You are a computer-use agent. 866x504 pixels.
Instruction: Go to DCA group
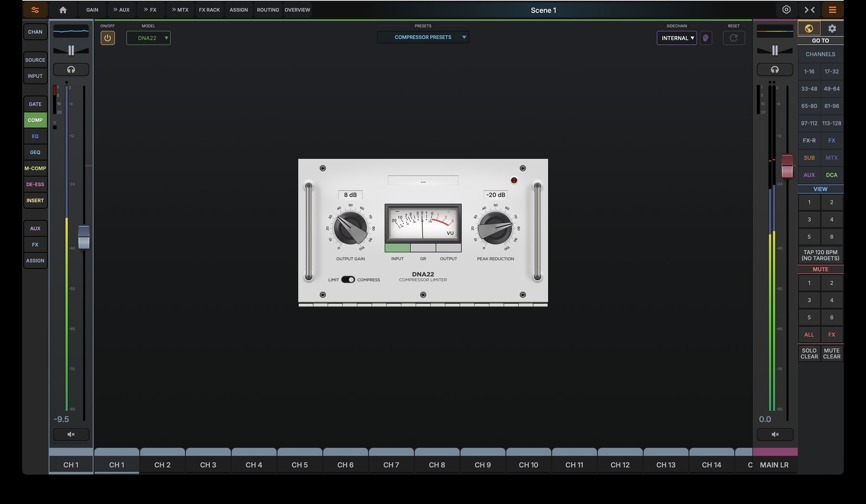(832, 175)
